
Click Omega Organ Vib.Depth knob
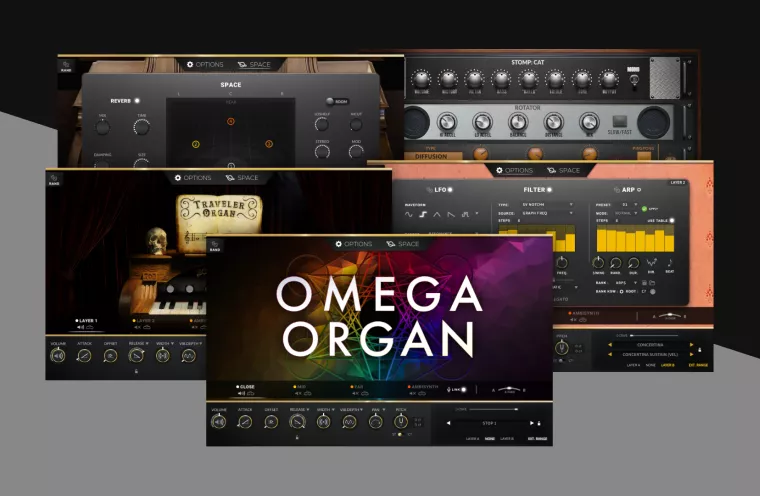[349, 422]
